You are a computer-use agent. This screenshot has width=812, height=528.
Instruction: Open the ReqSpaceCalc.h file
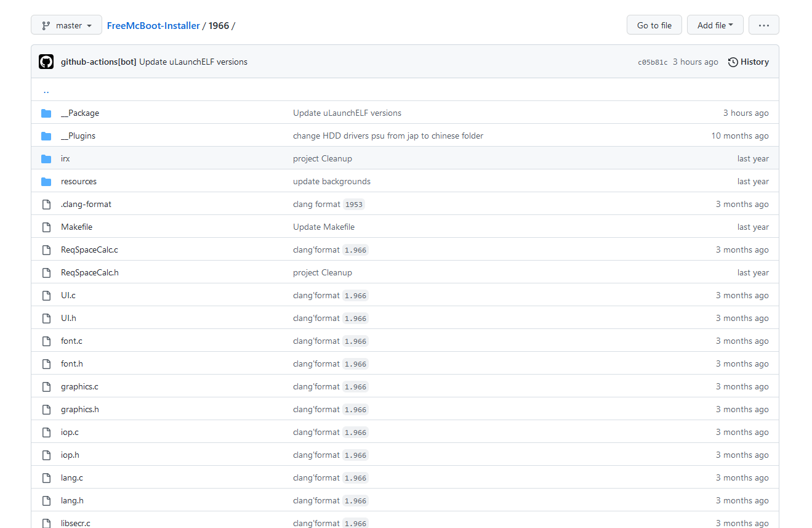pyautogui.click(x=90, y=272)
